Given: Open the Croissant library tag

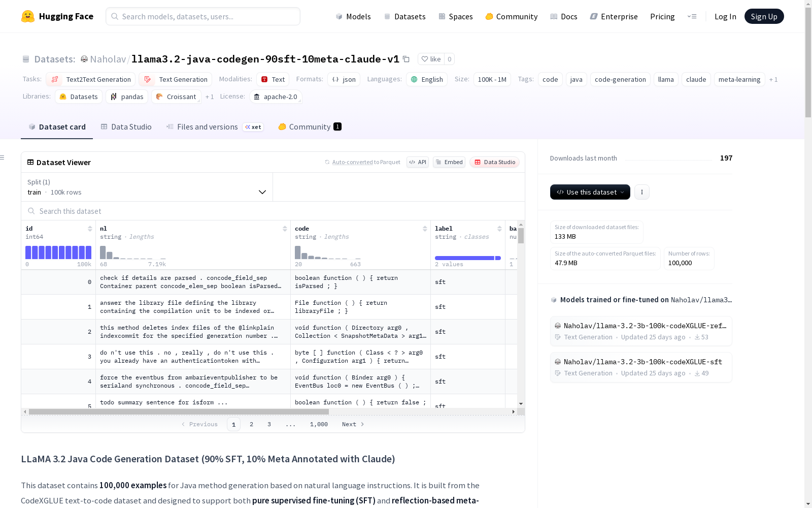Looking at the screenshot, I should (176, 97).
